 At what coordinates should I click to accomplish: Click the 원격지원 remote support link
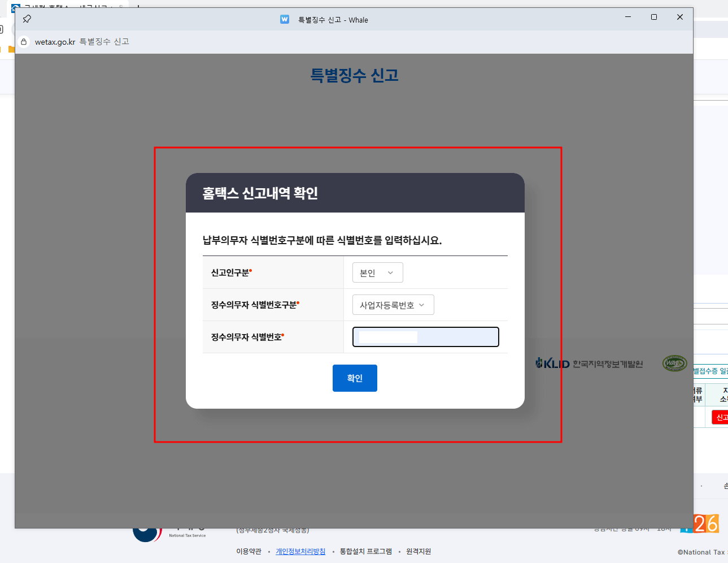417,551
